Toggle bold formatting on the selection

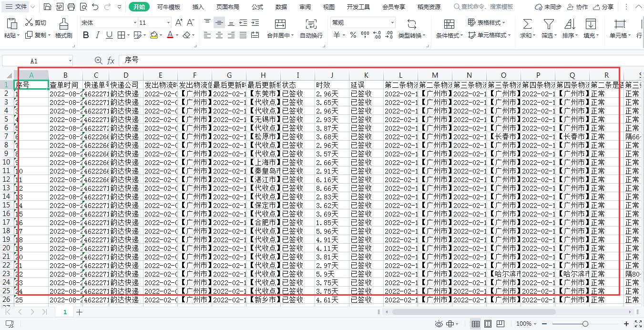(86, 35)
